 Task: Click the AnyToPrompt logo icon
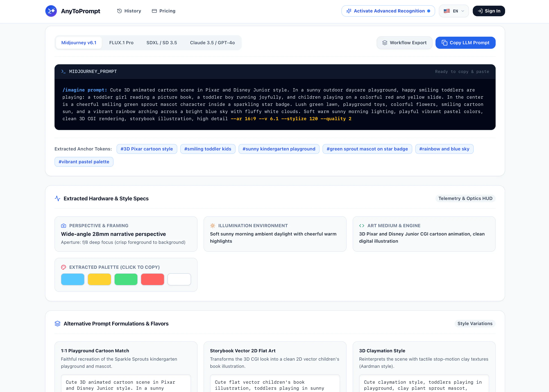tap(51, 11)
